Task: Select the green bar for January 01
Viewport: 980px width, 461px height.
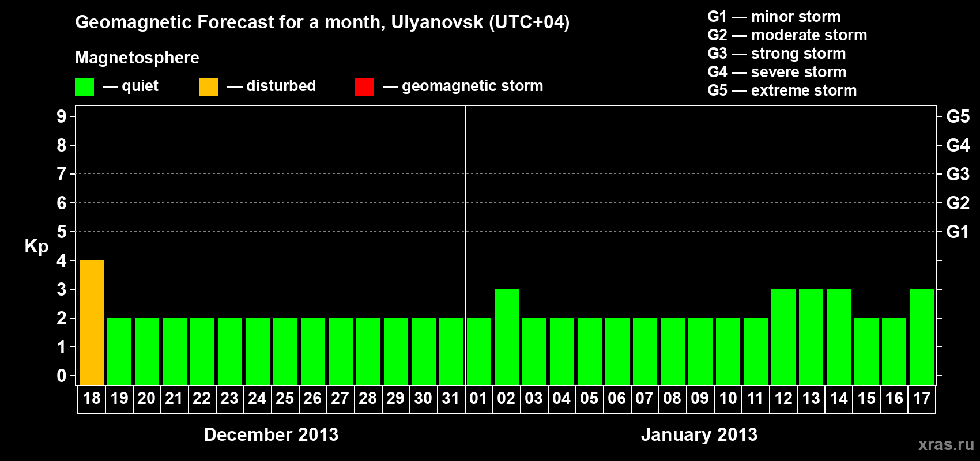Action: coord(479,351)
